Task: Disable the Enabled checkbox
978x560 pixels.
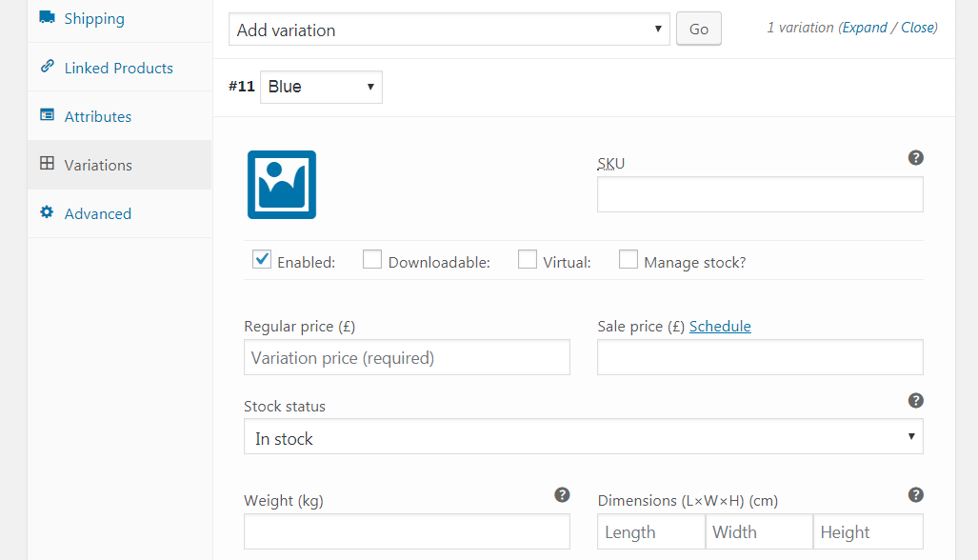Action: coord(261,258)
